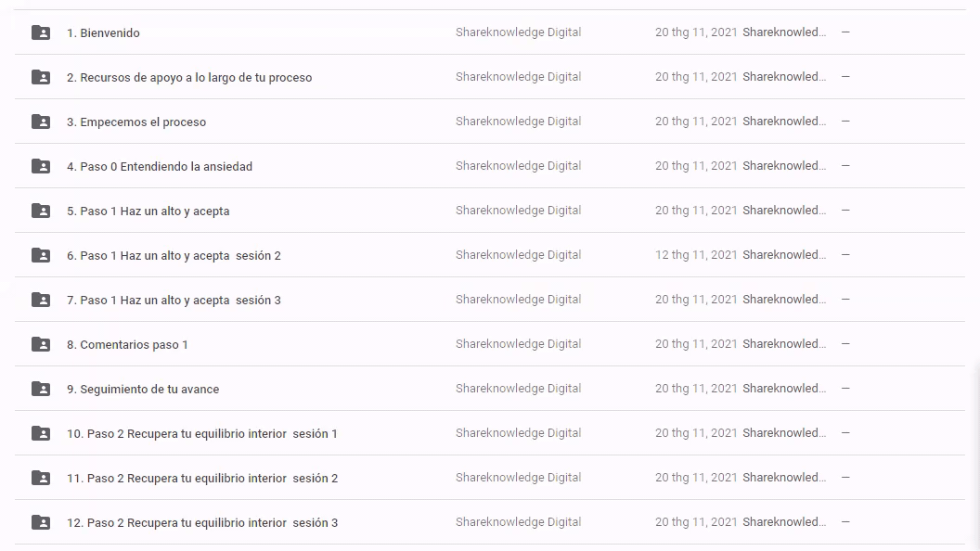The height and width of the screenshot is (551, 980).
Task: Select folder icon for item 10 sesión 1
Action: tap(41, 433)
